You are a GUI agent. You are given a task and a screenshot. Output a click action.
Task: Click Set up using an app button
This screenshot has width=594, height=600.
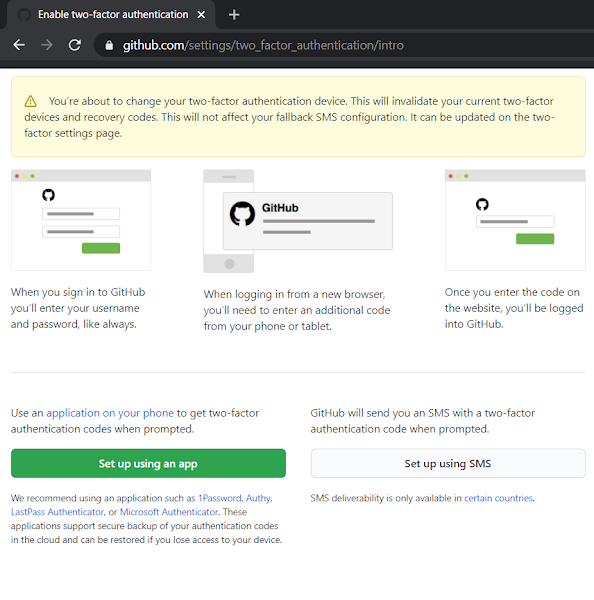coord(148,463)
